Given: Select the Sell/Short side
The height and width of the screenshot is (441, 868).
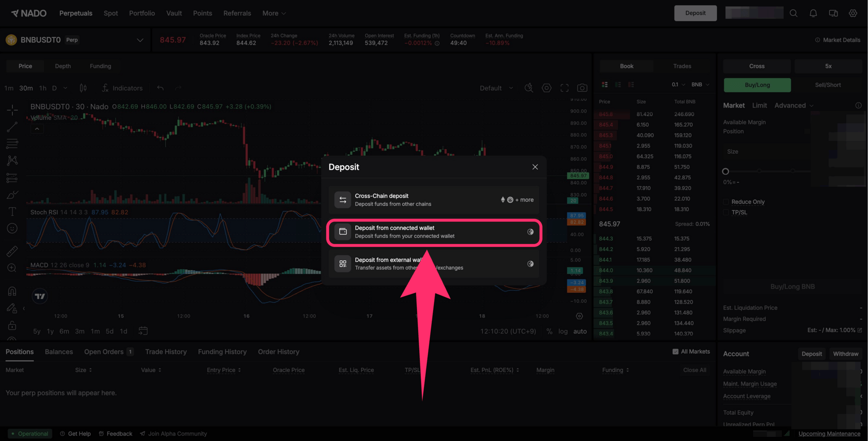Looking at the screenshot, I should 828,85.
